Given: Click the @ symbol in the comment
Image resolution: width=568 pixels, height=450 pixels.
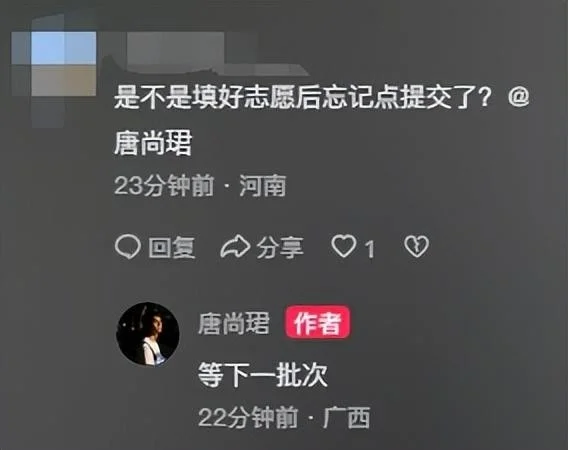Looking at the screenshot, I should [x=519, y=97].
